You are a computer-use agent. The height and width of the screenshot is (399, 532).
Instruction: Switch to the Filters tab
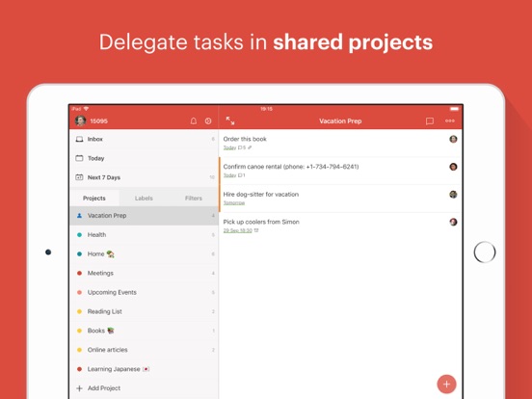pyautogui.click(x=194, y=199)
